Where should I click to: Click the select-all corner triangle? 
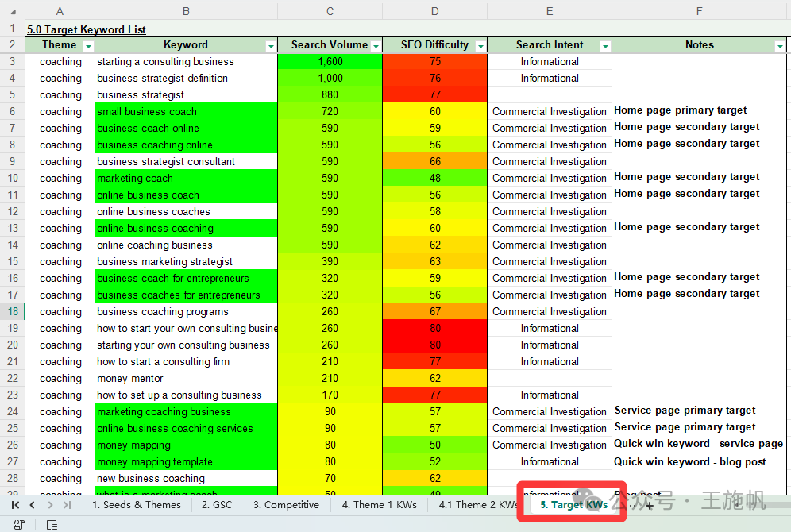click(x=14, y=12)
